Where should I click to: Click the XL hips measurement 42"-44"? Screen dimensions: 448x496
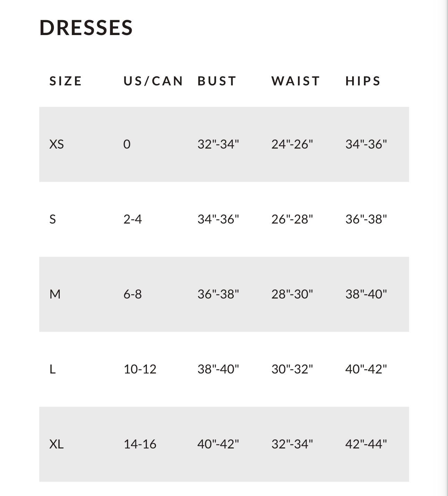(366, 444)
